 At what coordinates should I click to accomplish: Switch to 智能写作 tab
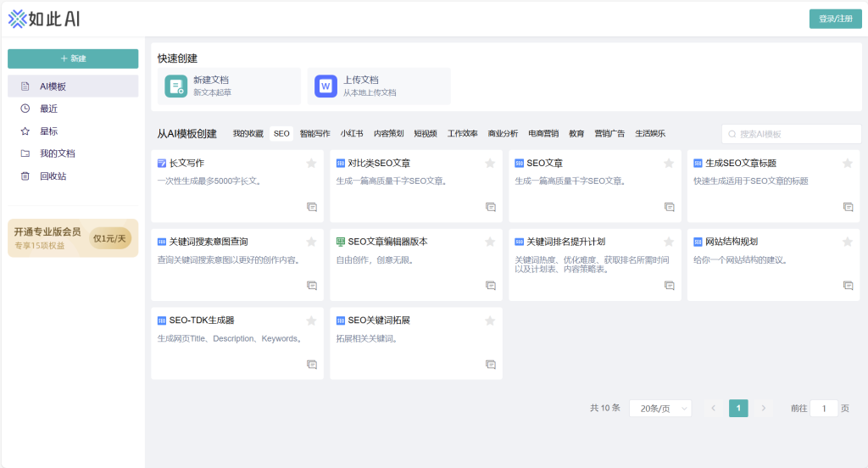point(315,133)
